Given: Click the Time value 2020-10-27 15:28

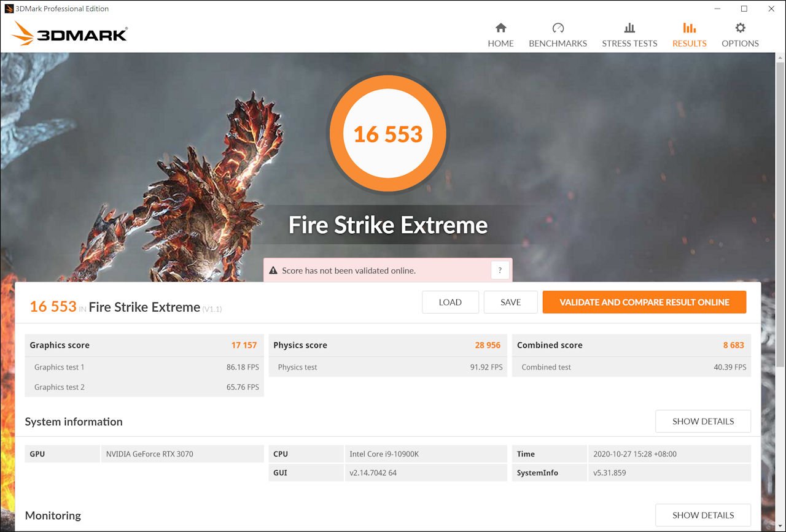Looking at the screenshot, I should [x=635, y=454].
